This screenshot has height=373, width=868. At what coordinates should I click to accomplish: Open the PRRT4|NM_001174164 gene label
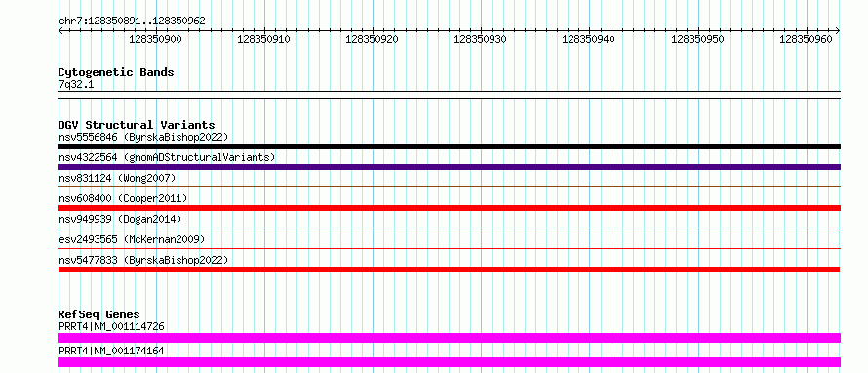tap(111, 351)
